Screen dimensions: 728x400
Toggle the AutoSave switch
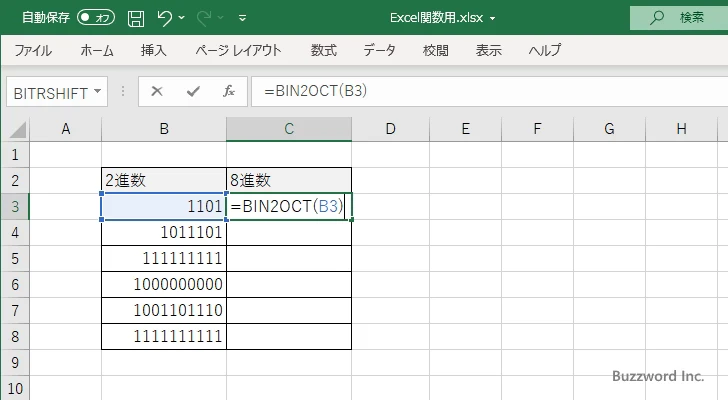tap(96, 18)
